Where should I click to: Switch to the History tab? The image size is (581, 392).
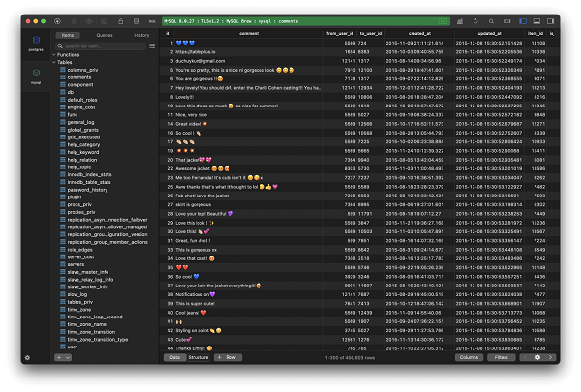click(x=141, y=34)
